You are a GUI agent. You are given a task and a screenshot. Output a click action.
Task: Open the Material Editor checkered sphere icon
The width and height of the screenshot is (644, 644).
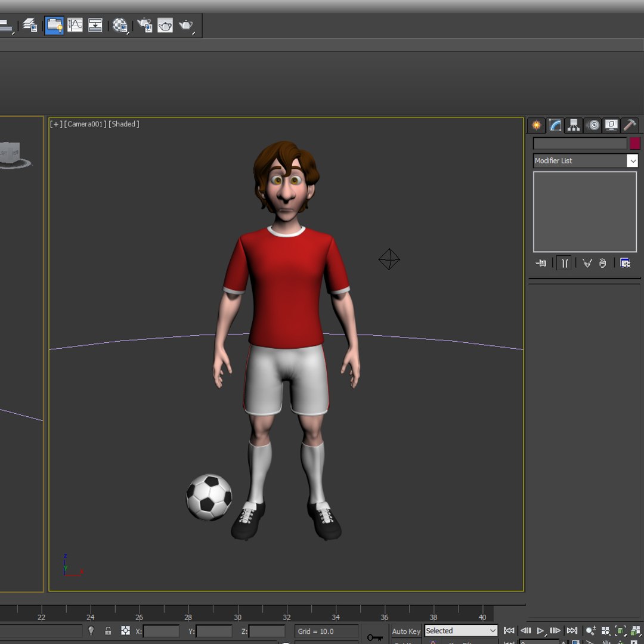point(120,26)
